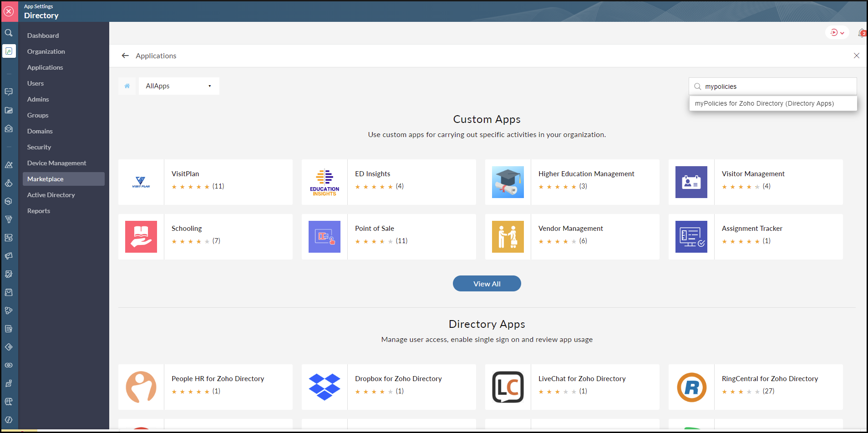Screen dimensions: 868x433
Task: Open the mail envelope icon in the left rail
Action: [x=9, y=128]
